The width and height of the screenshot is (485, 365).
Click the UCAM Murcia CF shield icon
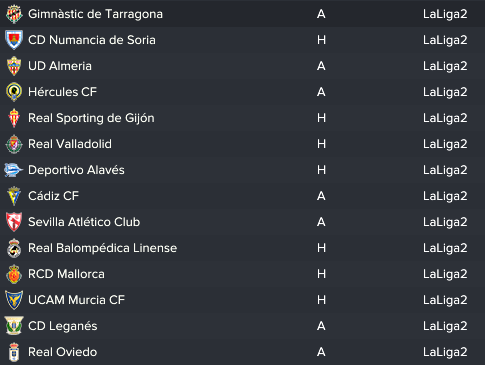click(14, 300)
